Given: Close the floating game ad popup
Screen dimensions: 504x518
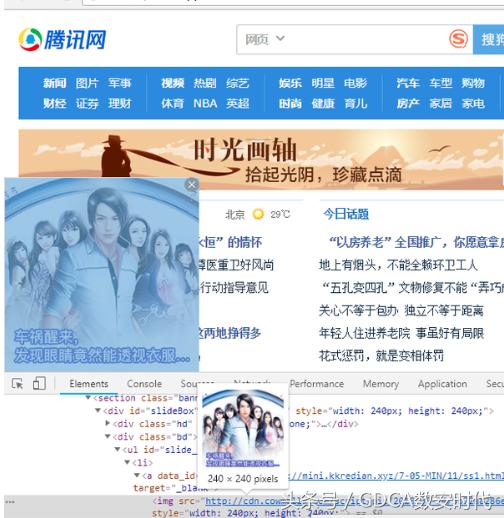Looking at the screenshot, I should pyautogui.click(x=192, y=185).
